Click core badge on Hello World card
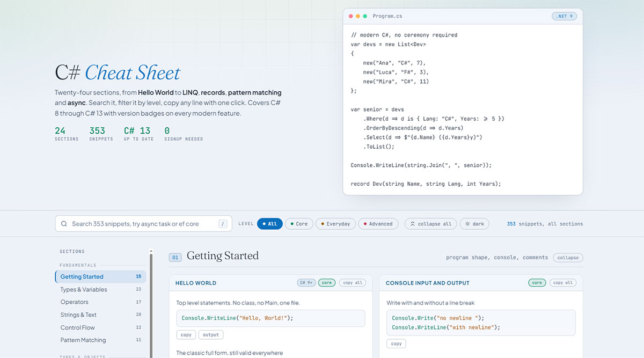Image resolution: width=644 pixels, height=358 pixels. [x=327, y=282]
